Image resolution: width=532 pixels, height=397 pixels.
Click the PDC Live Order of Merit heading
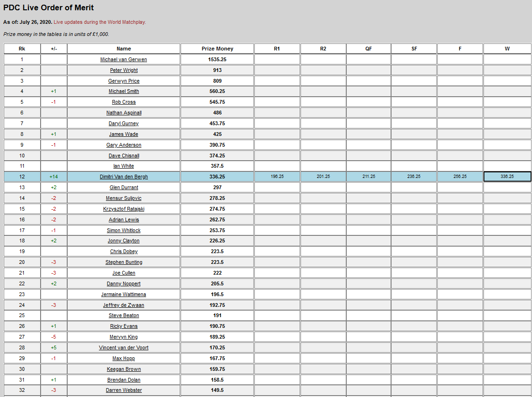49,8
